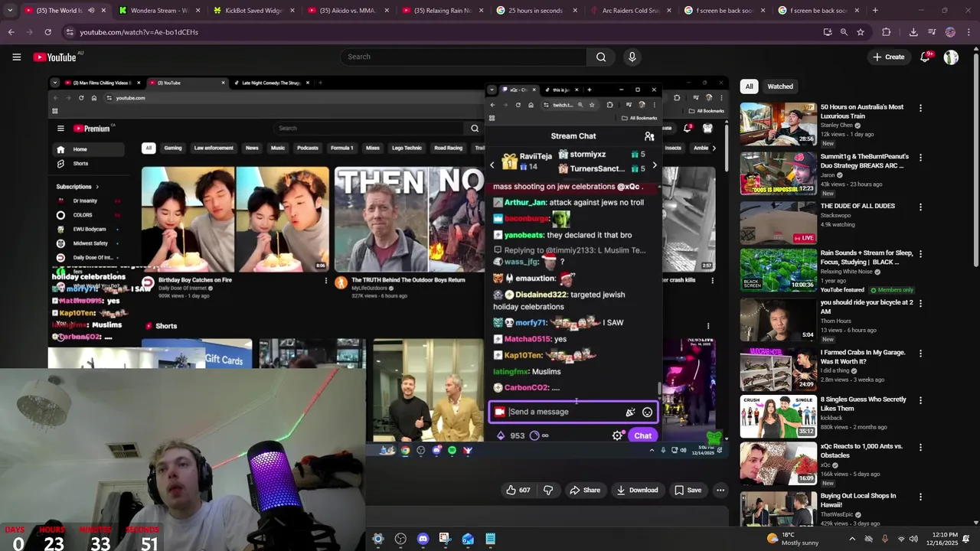This screenshot has height=551, width=980.
Task: Open the YouTube account avatar menu
Action: click(x=951, y=57)
